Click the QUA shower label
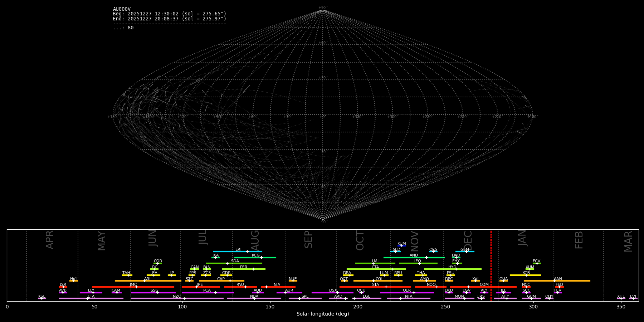Image resolution: width=644 pixels, height=322 pixels. (x=503, y=279)
